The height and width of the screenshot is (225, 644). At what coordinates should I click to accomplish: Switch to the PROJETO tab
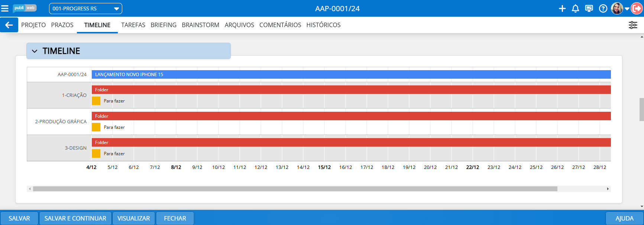[33, 25]
